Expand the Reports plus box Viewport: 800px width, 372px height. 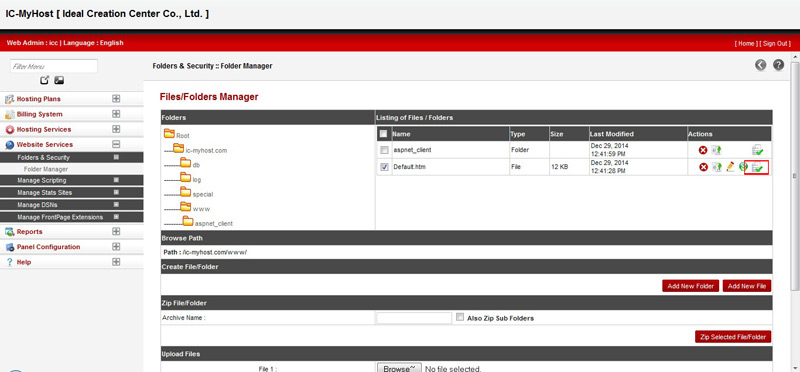point(116,232)
